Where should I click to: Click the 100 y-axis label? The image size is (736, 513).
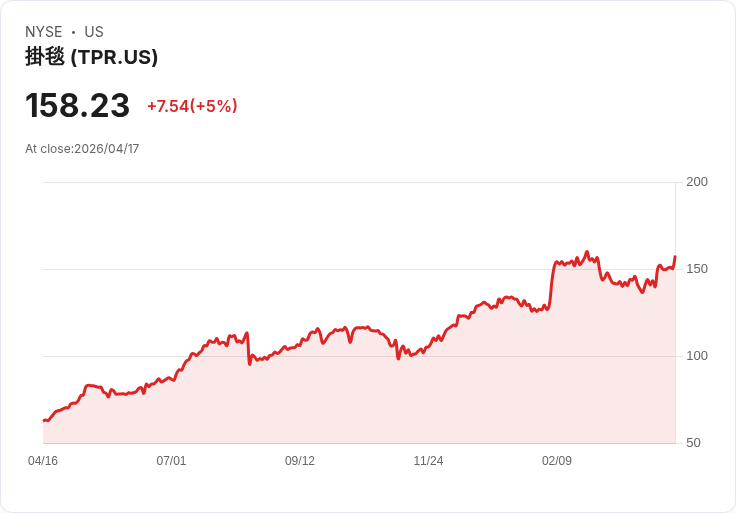point(697,356)
